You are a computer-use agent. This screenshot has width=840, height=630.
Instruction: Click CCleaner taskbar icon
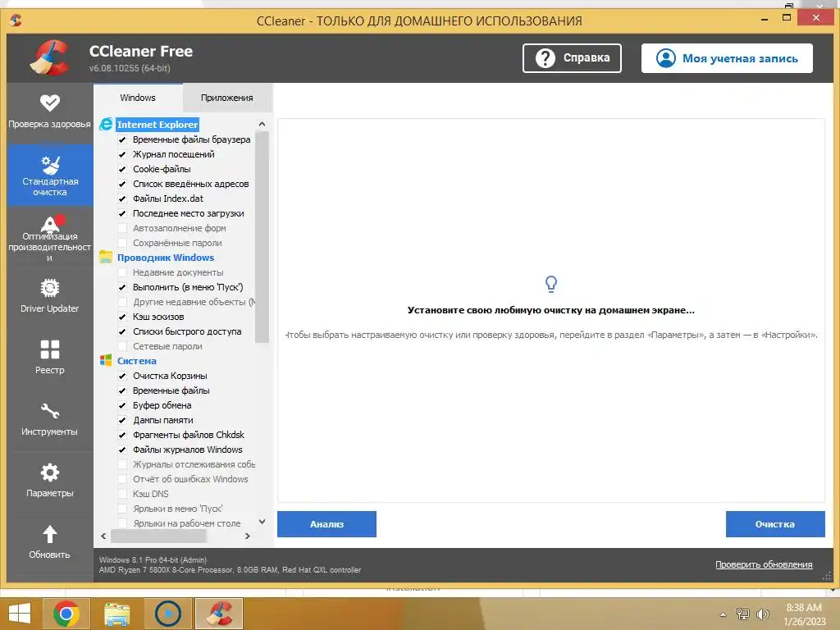click(x=218, y=614)
